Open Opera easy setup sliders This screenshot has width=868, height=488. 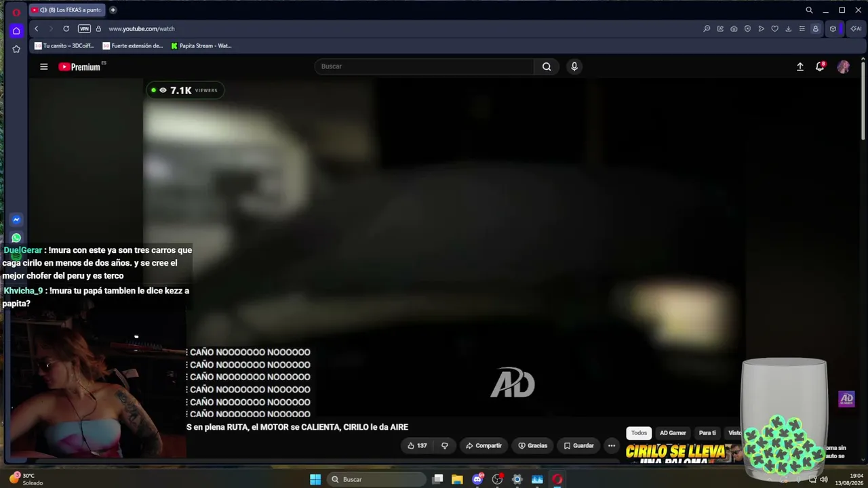coord(802,28)
